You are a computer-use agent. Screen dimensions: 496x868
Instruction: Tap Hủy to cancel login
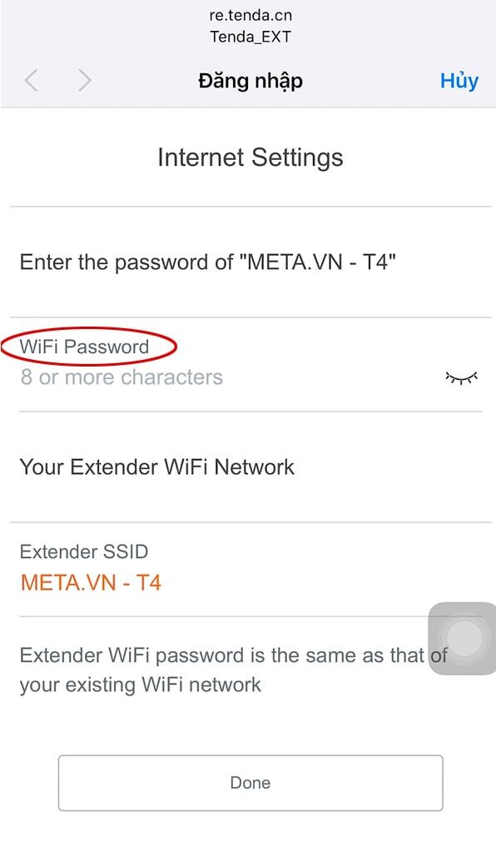tap(459, 80)
